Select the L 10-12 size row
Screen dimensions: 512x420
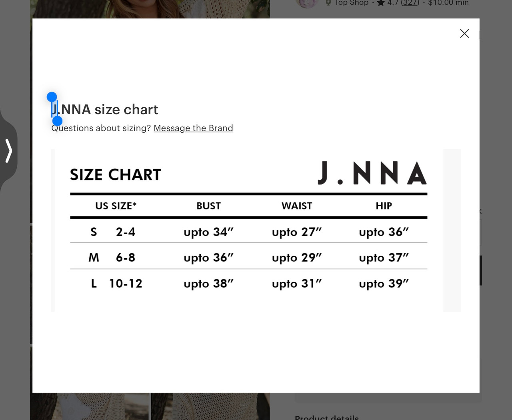[249, 283]
